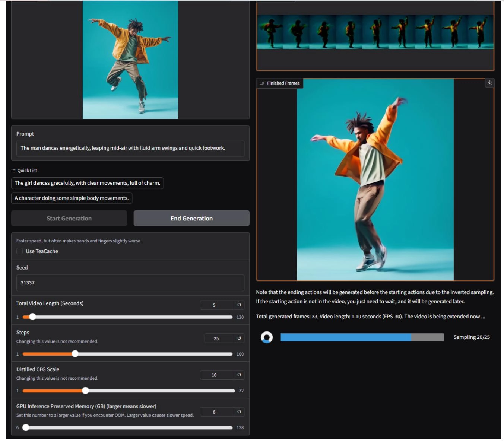Click the loading spinner beside the progress bar
504x442 pixels.
(267, 337)
